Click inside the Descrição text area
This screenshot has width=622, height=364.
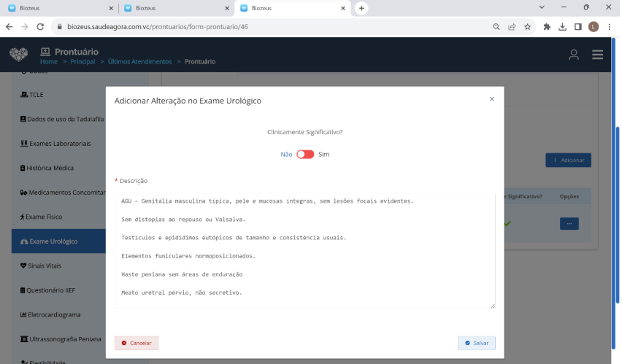(x=304, y=248)
